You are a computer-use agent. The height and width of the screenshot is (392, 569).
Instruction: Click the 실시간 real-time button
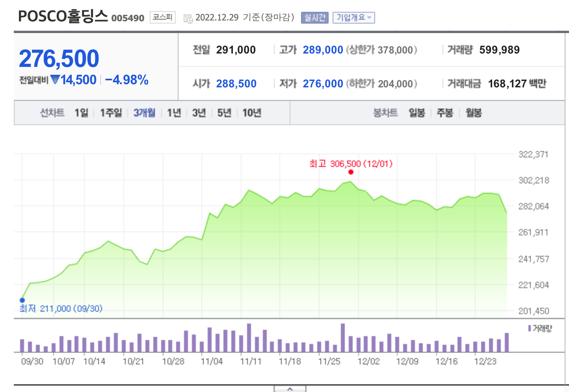coord(314,18)
